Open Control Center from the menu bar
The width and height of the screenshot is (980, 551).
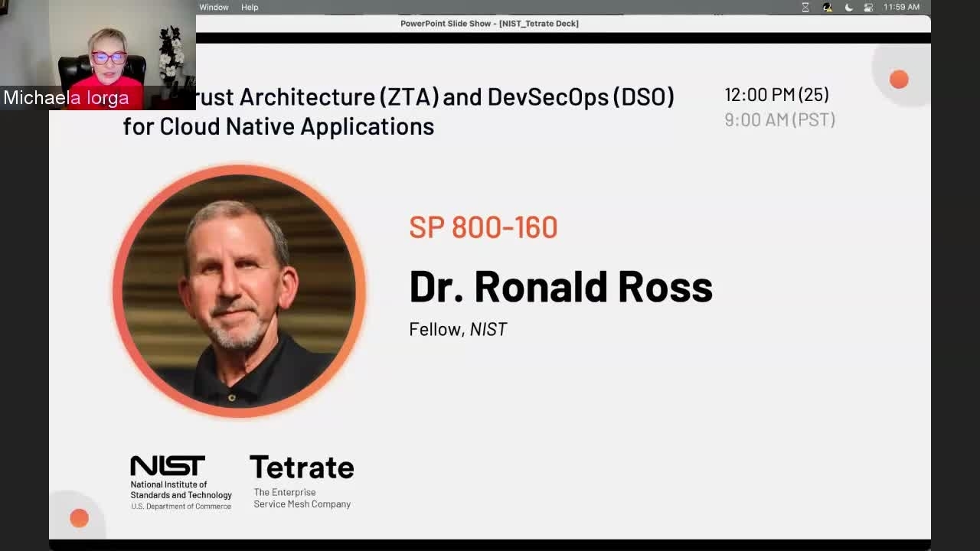[868, 7]
